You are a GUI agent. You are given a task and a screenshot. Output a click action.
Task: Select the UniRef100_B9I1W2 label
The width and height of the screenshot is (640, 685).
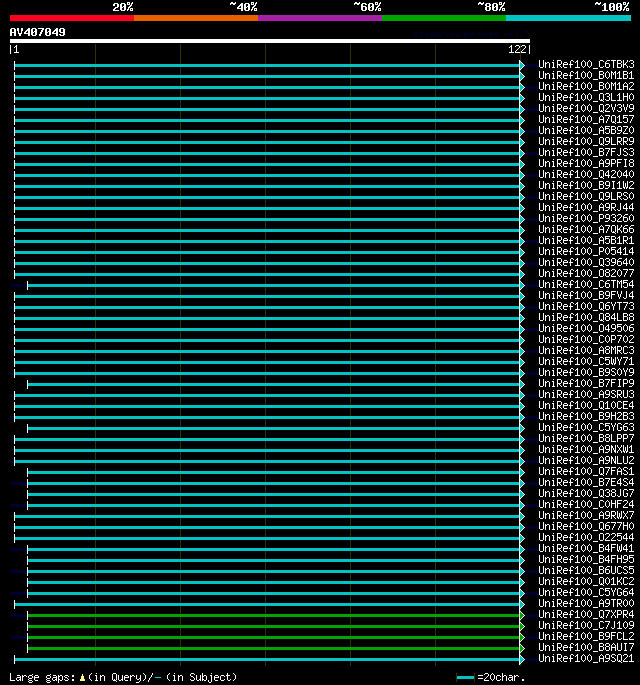pos(586,186)
